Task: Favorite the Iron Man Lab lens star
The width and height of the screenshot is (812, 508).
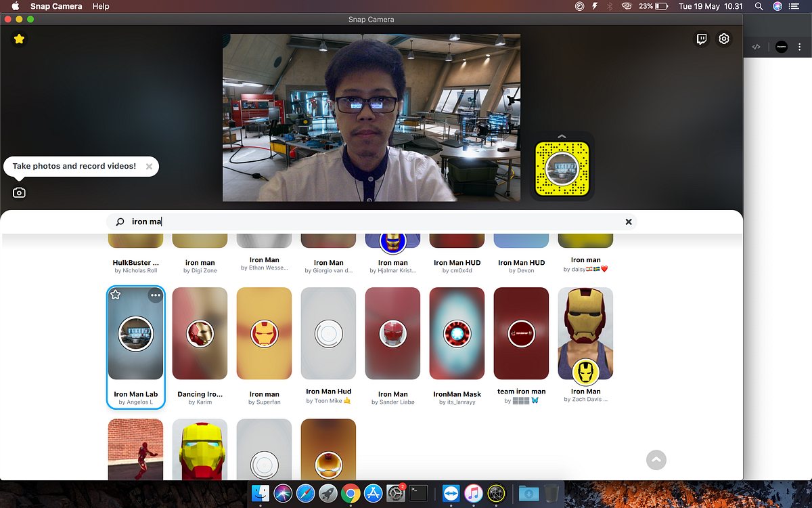Action: (x=116, y=295)
